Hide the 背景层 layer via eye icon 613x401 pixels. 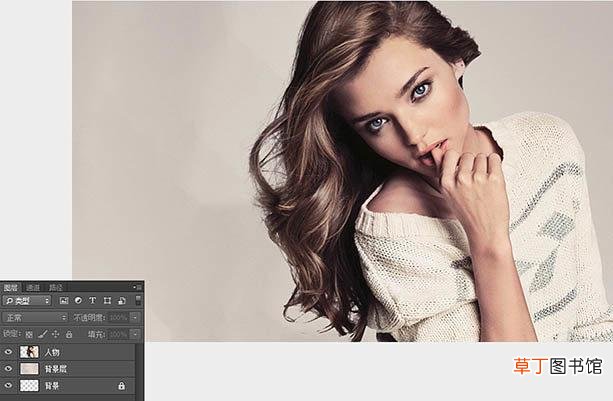pyautogui.click(x=8, y=369)
